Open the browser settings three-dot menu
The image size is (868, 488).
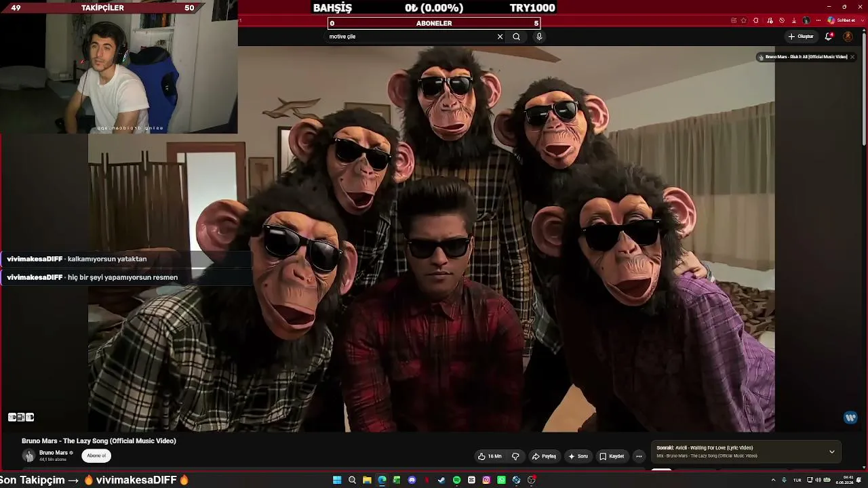click(818, 20)
